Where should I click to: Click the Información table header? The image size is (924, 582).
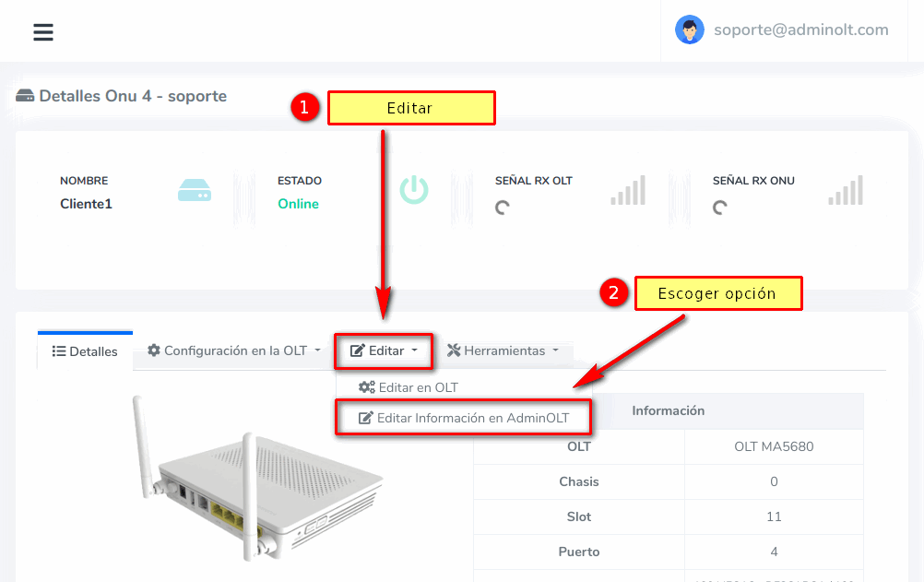pos(668,410)
